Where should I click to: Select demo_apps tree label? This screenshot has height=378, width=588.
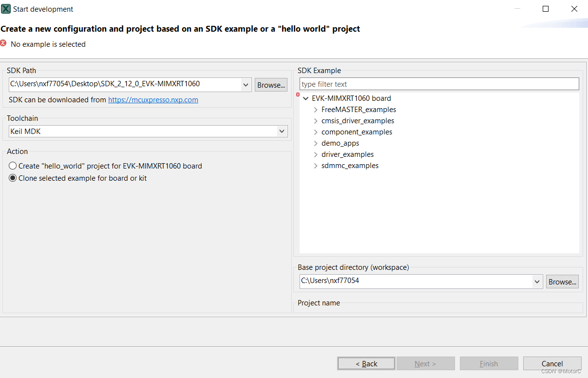pos(340,143)
